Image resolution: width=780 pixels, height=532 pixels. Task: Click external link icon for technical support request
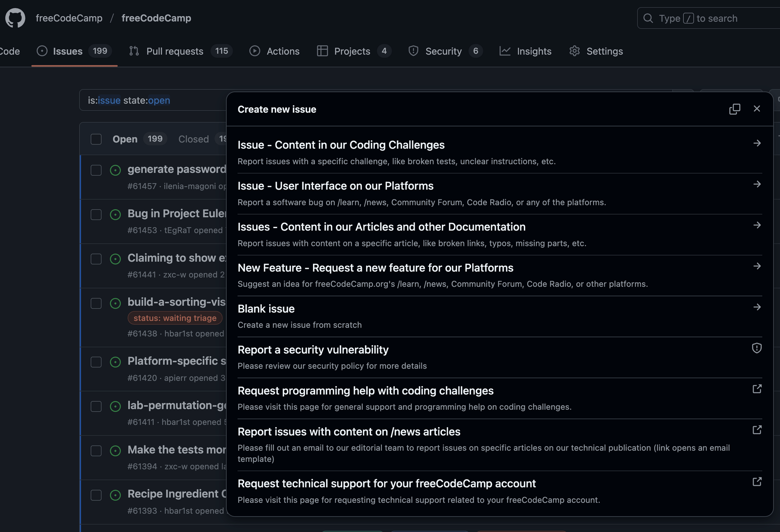coord(756,482)
